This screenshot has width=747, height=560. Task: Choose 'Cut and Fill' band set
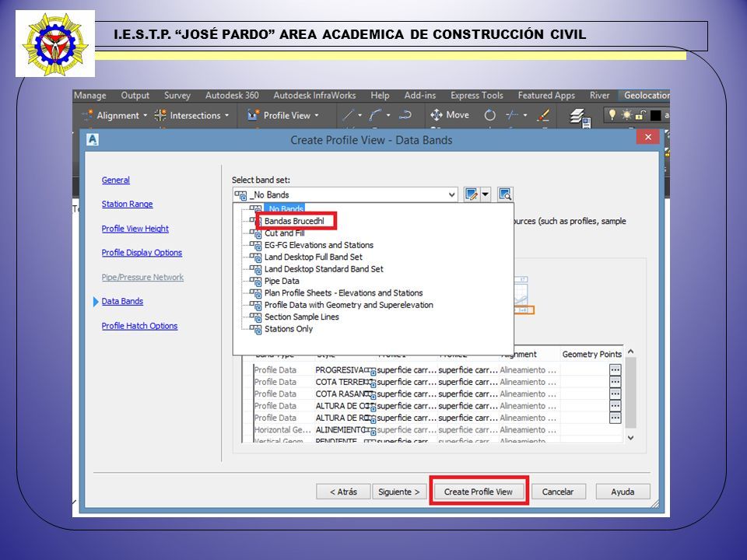285,233
